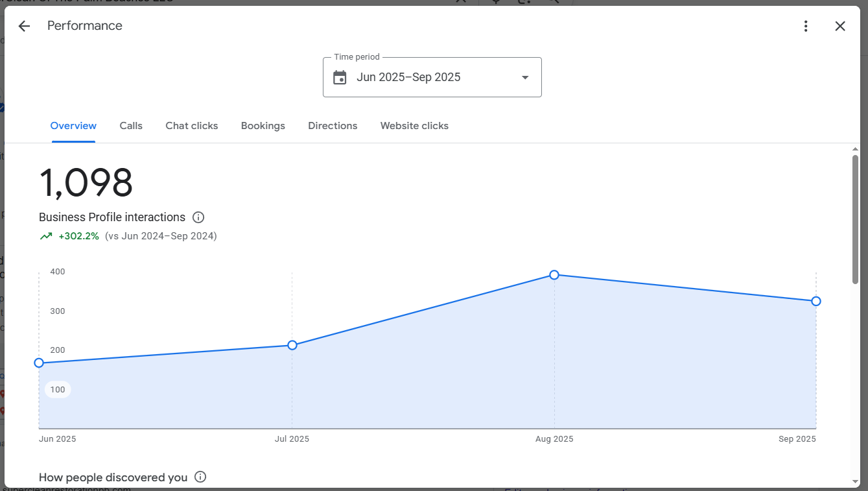This screenshot has height=491, width=868.
Task: Go to the Bookings tab
Action: [263, 126]
